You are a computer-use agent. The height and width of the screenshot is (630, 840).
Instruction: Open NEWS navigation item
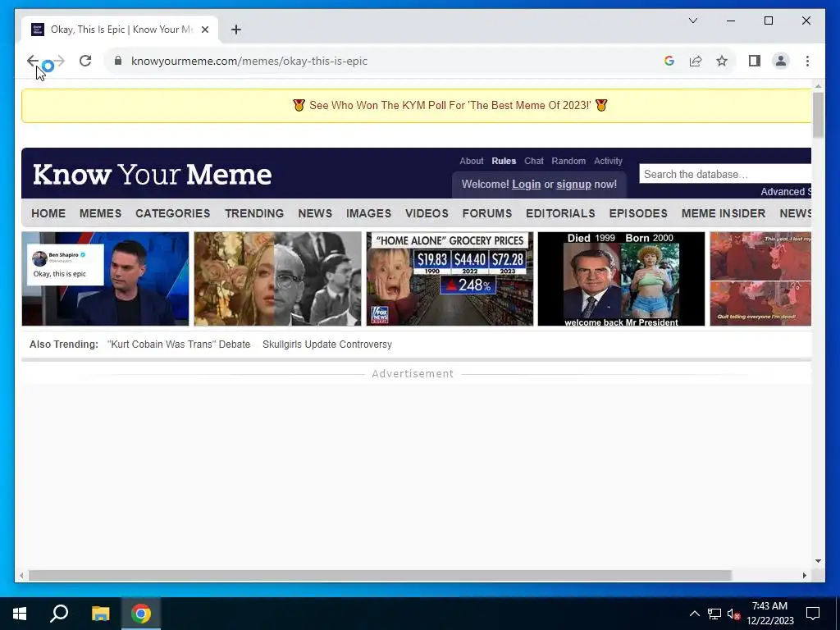pos(315,213)
